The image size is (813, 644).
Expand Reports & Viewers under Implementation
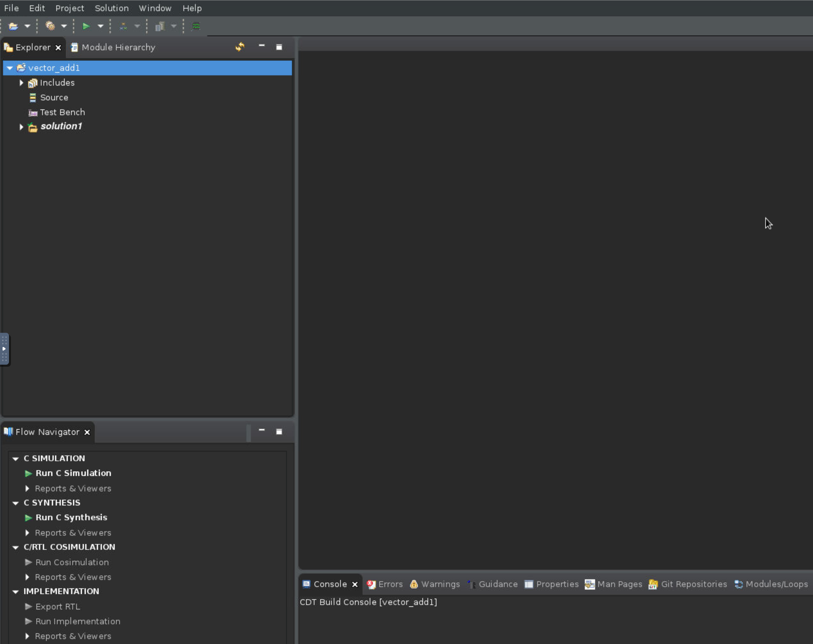click(x=27, y=636)
